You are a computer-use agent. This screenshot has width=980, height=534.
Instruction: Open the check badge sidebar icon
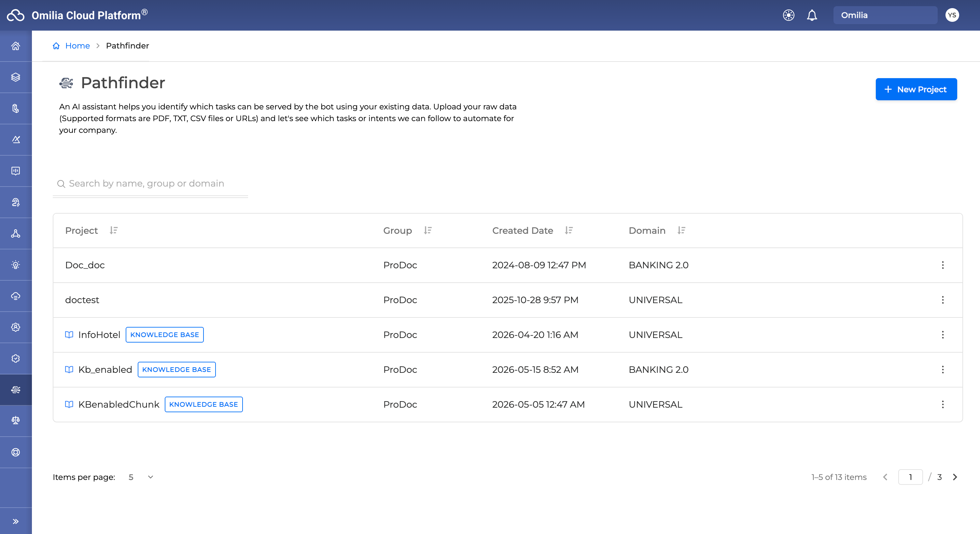pos(16,358)
